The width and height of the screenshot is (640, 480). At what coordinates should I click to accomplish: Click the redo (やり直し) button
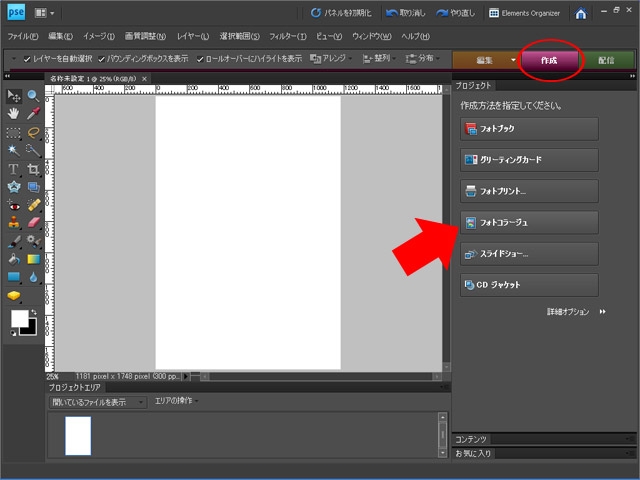coord(456,13)
